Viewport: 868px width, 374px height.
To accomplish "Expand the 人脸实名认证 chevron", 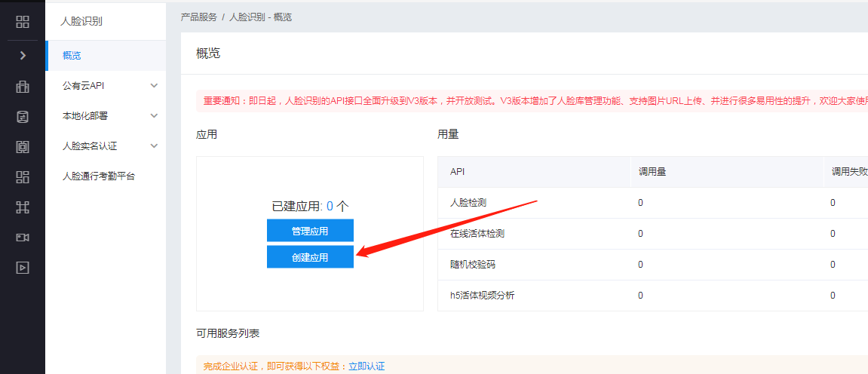I will click(154, 146).
